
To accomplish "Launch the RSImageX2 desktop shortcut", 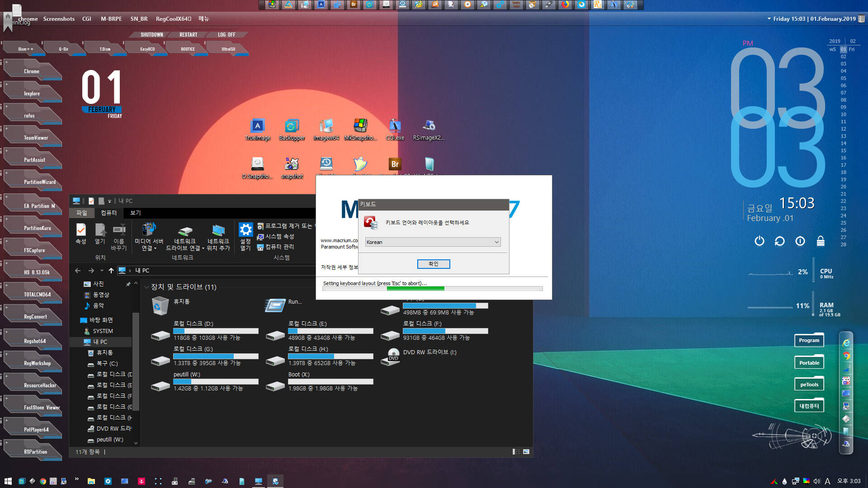I will point(429,130).
